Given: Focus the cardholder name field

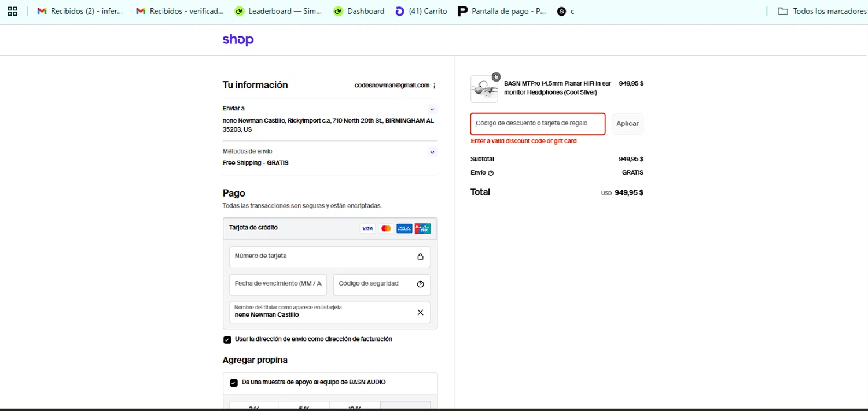Looking at the screenshot, I should pos(330,312).
